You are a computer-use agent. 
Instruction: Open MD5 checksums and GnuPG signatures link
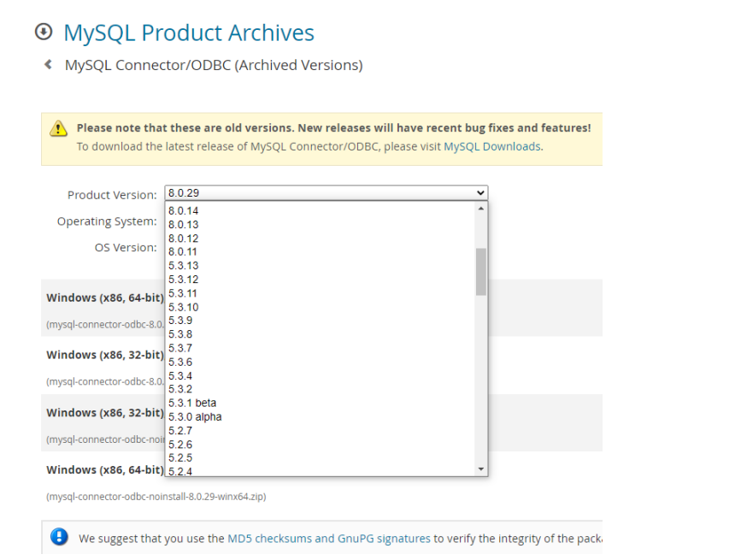click(x=328, y=539)
